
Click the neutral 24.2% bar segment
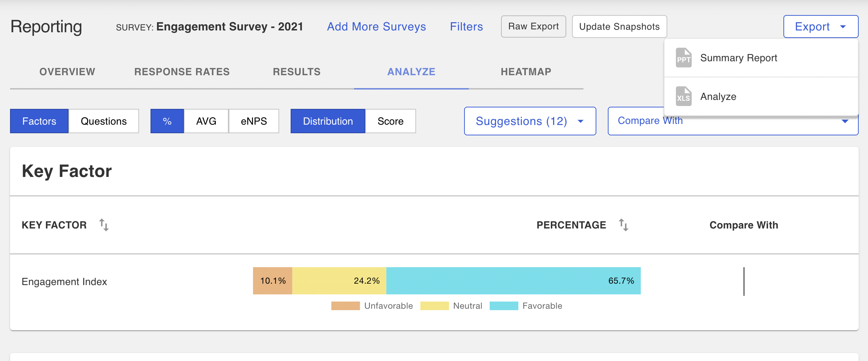(339, 281)
